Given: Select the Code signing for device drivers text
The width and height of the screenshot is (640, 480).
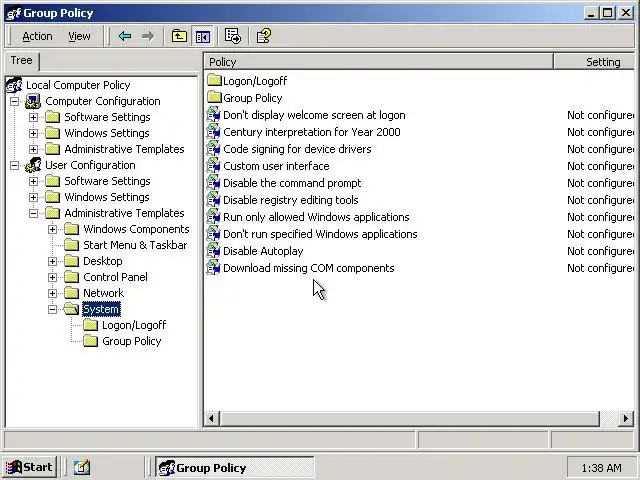Looking at the screenshot, I should coord(297,149).
